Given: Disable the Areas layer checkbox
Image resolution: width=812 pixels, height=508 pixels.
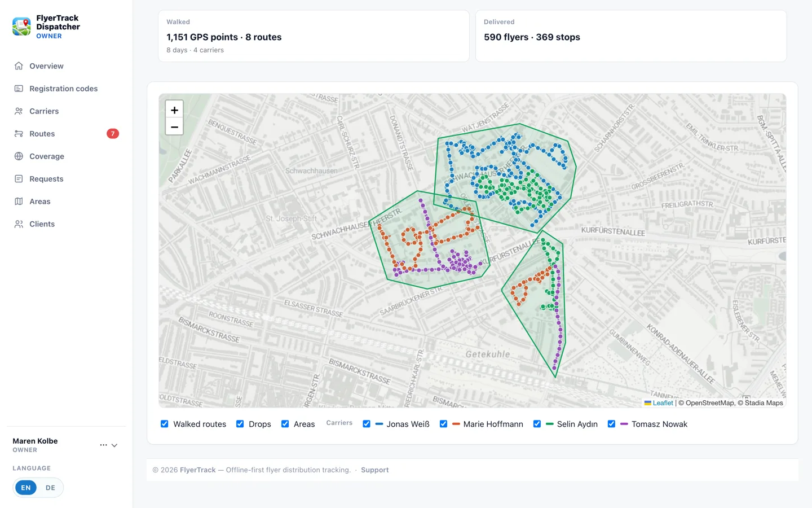Looking at the screenshot, I should point(285,424).
